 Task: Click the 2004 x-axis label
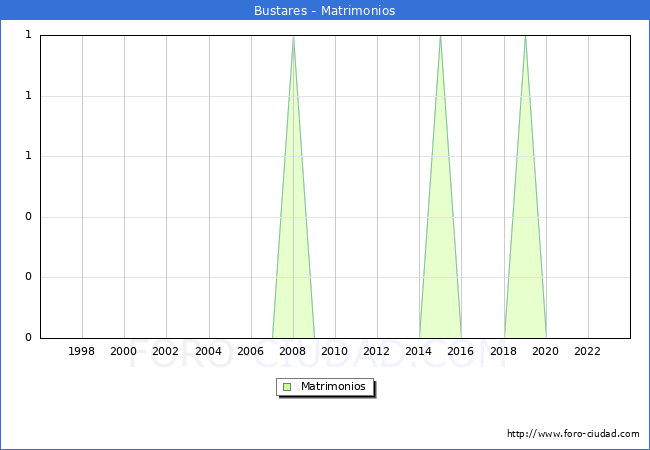(208, 351)
